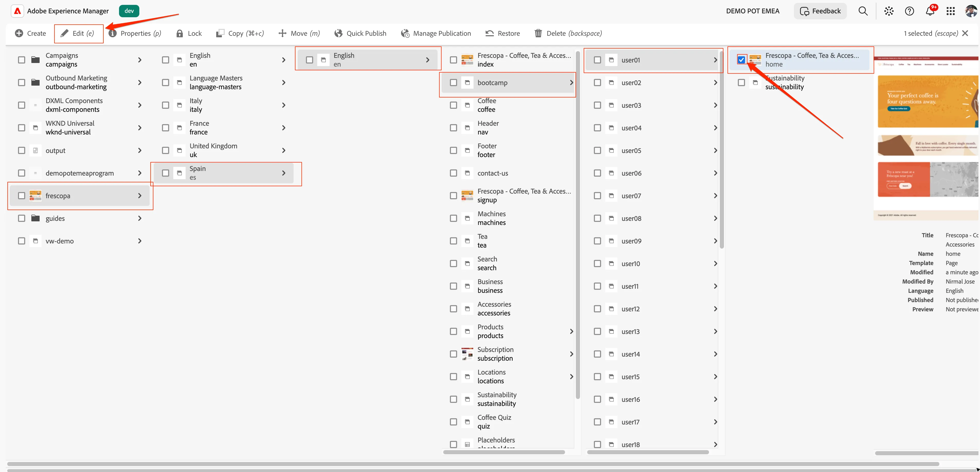Image resolution: width=980 pixels, height=472 pixels.
Task: Click the Properties info icon
Action: click(x=113, y=33)
